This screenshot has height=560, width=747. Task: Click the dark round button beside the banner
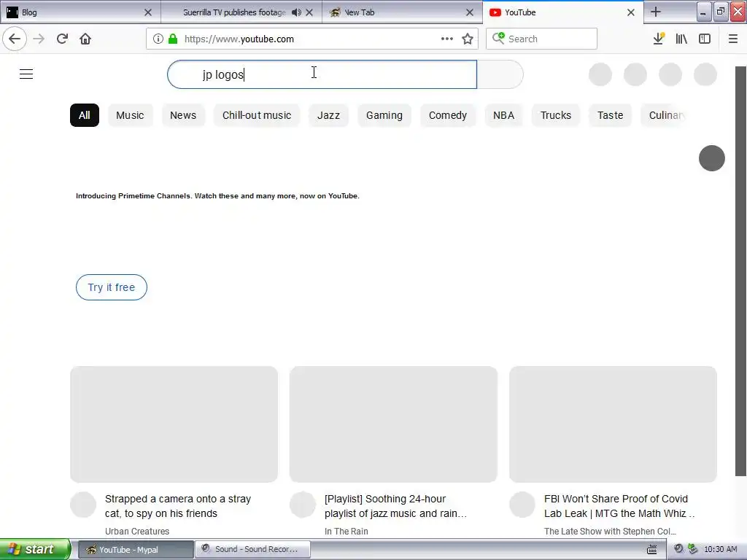(x=712, y=158)
